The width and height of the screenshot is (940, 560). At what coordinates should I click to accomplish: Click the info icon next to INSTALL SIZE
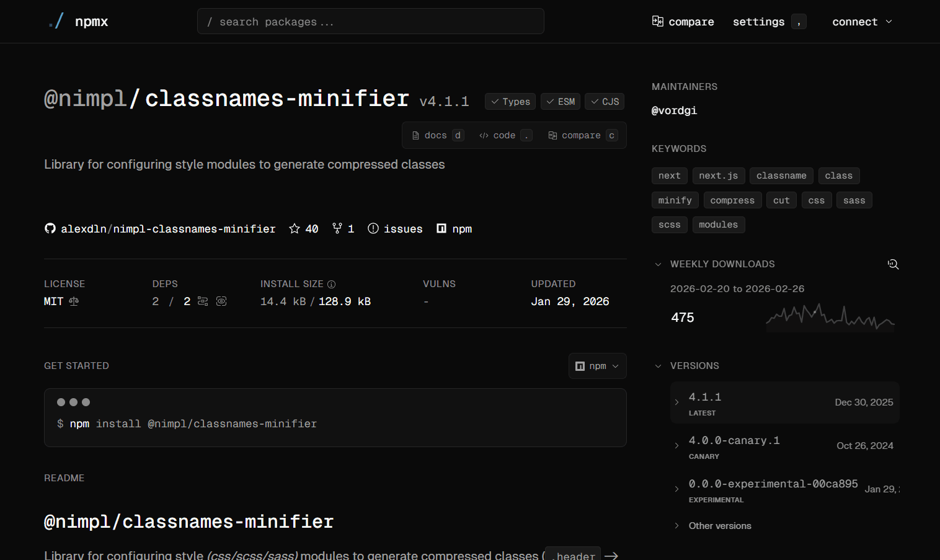pyautogui.click(x=331, y=283)
